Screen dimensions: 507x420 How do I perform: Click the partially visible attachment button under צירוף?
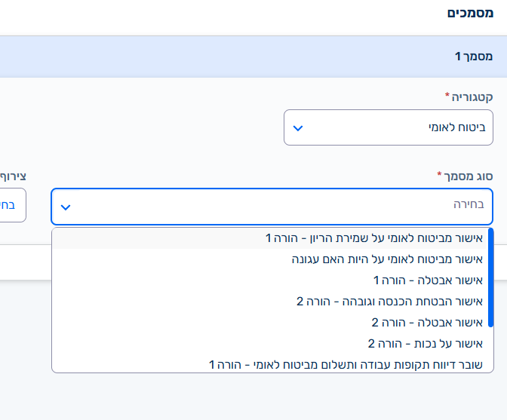pyautogui.click(x=13, y=205)
